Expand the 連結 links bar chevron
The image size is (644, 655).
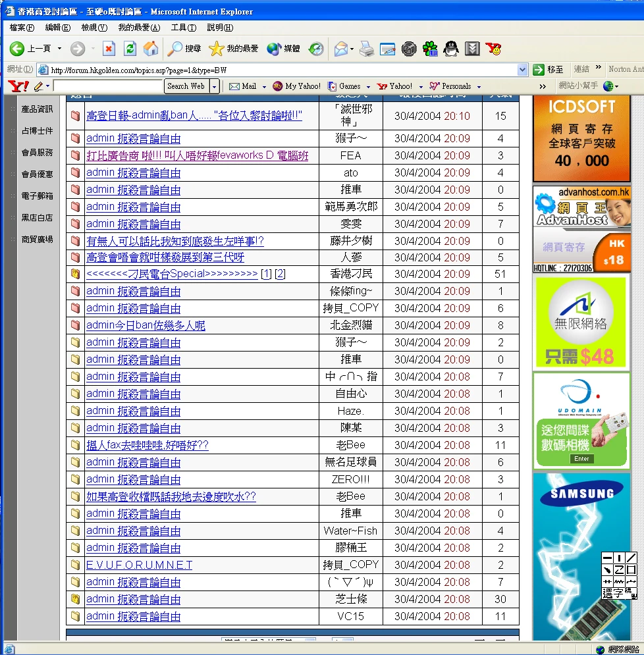click(599, 67)
